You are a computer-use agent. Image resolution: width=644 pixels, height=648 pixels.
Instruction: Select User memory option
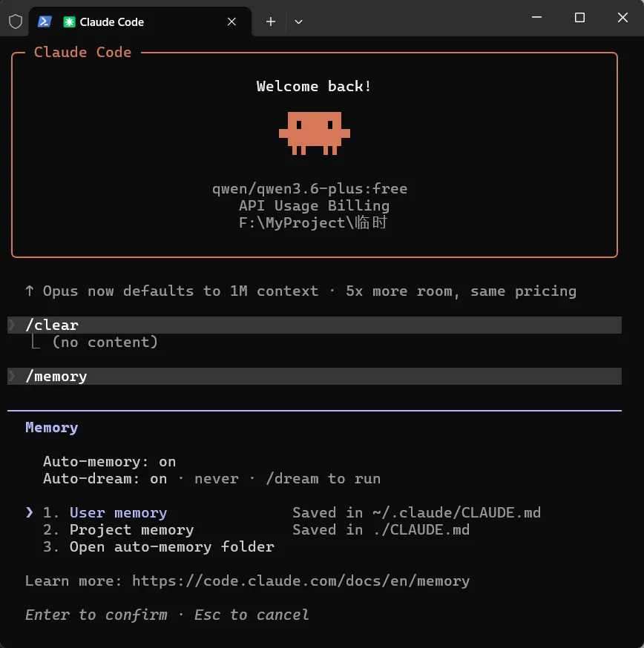tap(118, 513)
